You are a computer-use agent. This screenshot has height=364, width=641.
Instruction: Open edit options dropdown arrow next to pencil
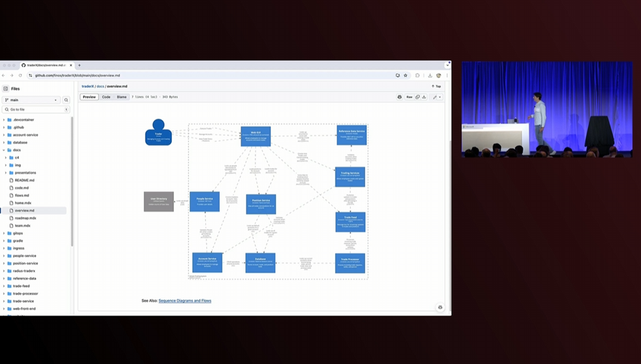[441, 97]
